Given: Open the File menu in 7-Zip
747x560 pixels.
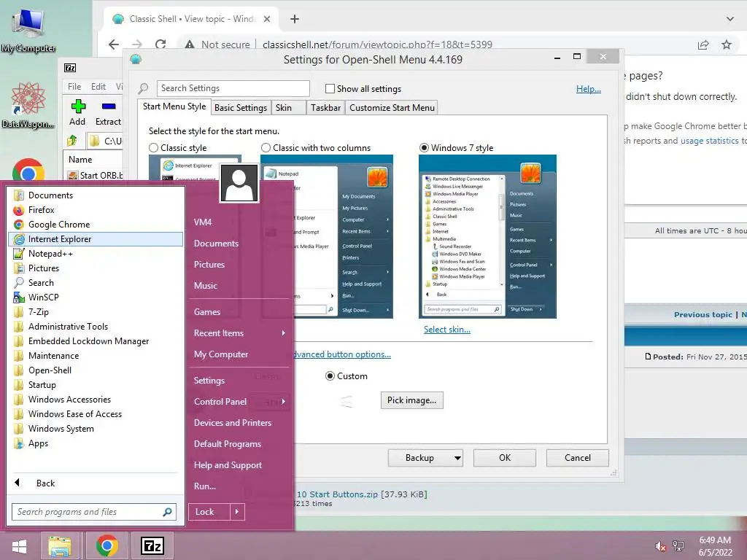Looking at the screenshot, I should [x=74, y=87].
